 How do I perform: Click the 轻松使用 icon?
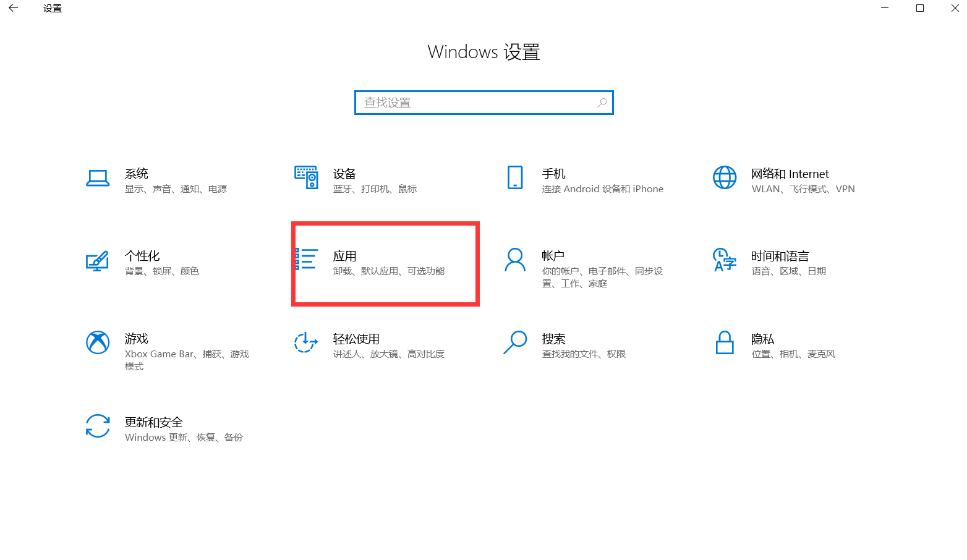[x=306, y=342]
